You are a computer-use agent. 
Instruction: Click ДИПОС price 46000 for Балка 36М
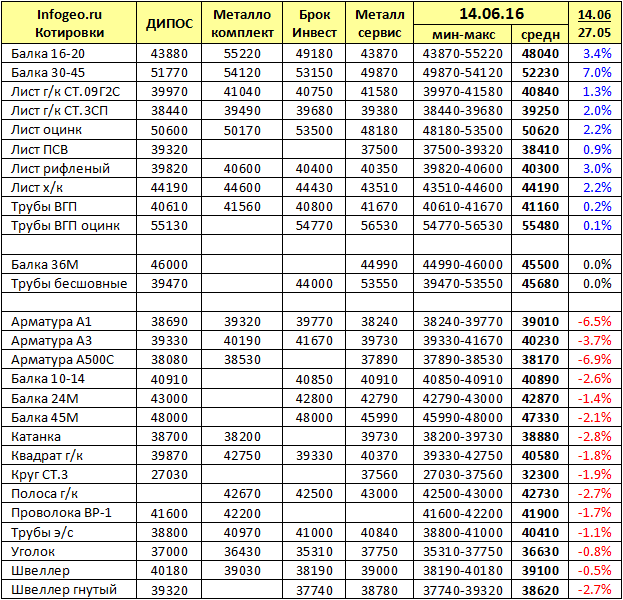coord(169,265)
